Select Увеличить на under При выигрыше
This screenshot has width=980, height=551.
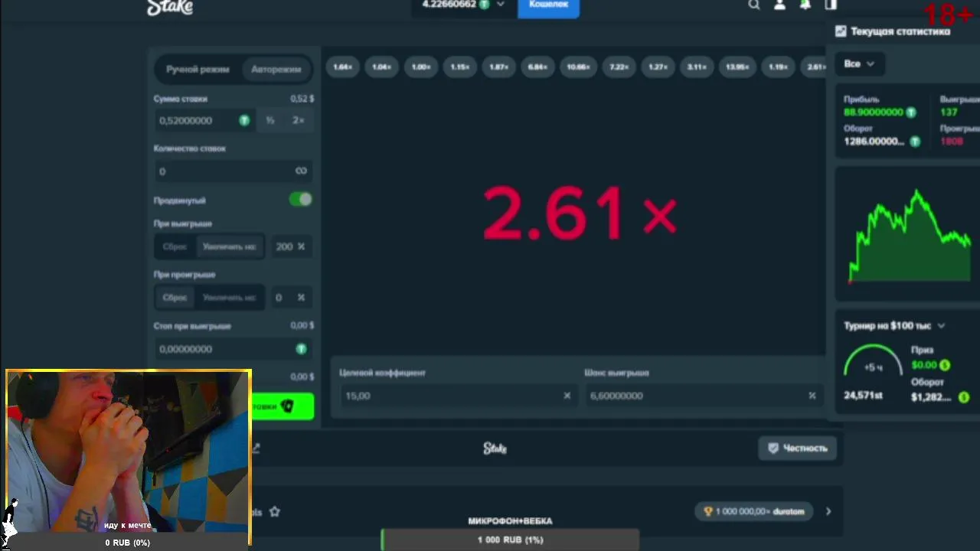(229, 246)
